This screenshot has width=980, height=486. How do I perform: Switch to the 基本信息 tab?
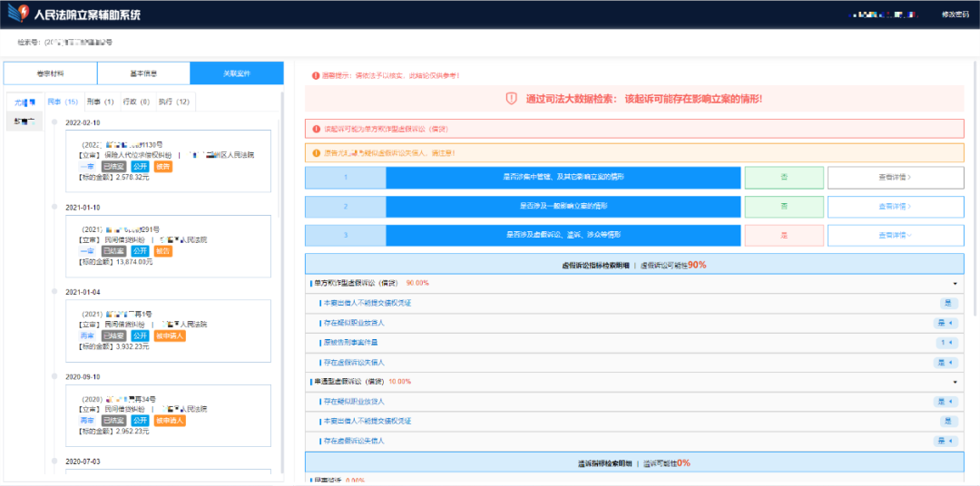(142, 73)
